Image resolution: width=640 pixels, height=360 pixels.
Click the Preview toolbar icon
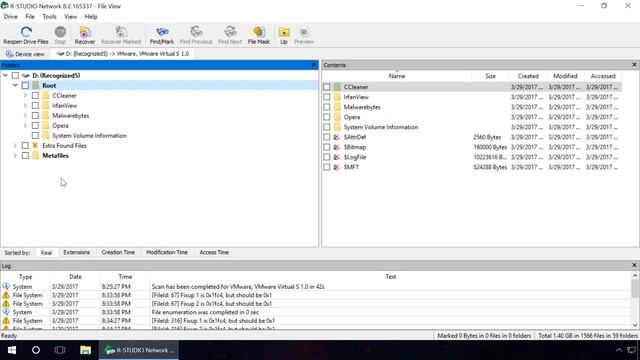click(x=304, y=32)
